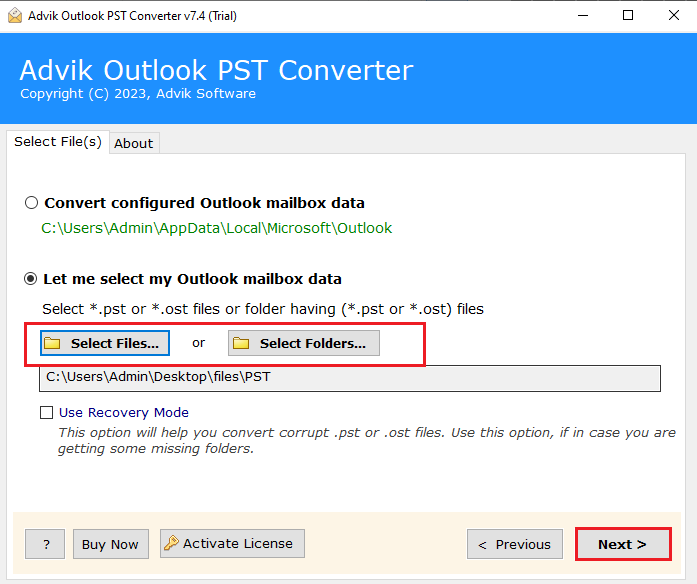Image resolution: width=697 pixels, height=584 pixels.
Task: Minimize the PST Converter window
Action: tap(581, 15)
